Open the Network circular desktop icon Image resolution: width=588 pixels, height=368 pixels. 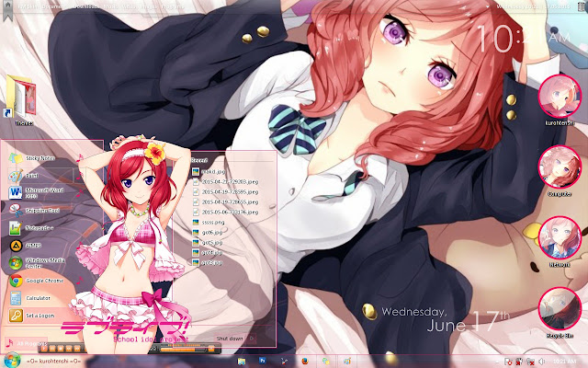click(x=560, y=238)
